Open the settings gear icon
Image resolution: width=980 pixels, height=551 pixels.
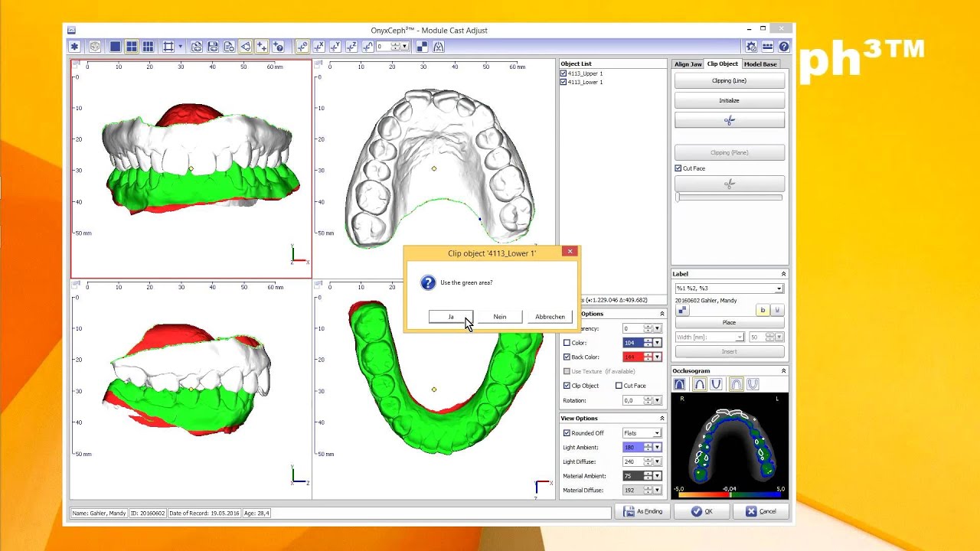[751, 47]
